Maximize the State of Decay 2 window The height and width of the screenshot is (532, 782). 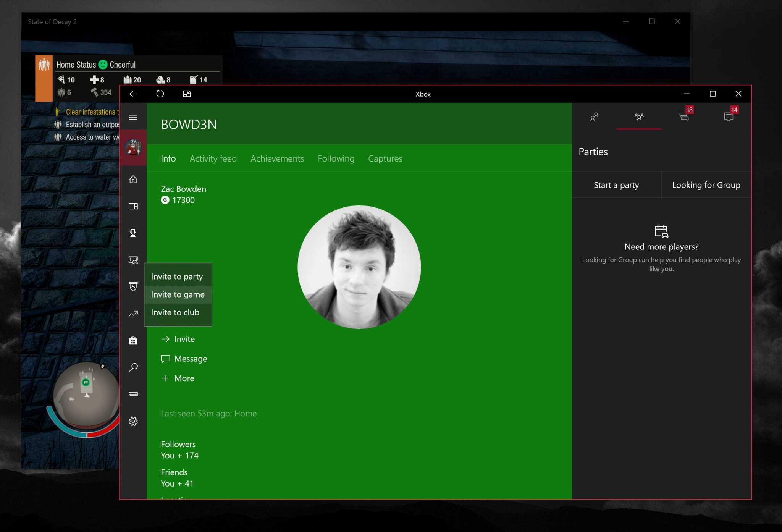tap(652, 21)
